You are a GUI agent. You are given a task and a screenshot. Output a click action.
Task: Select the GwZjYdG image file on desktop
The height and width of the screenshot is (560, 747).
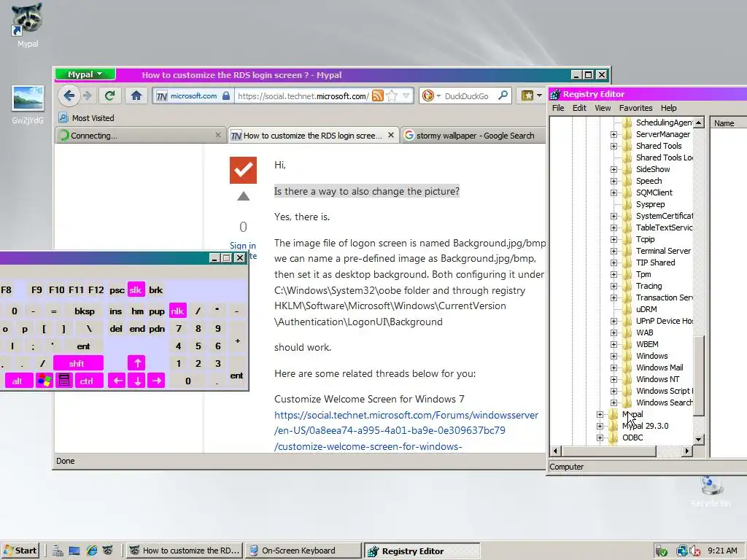(27, 105)
